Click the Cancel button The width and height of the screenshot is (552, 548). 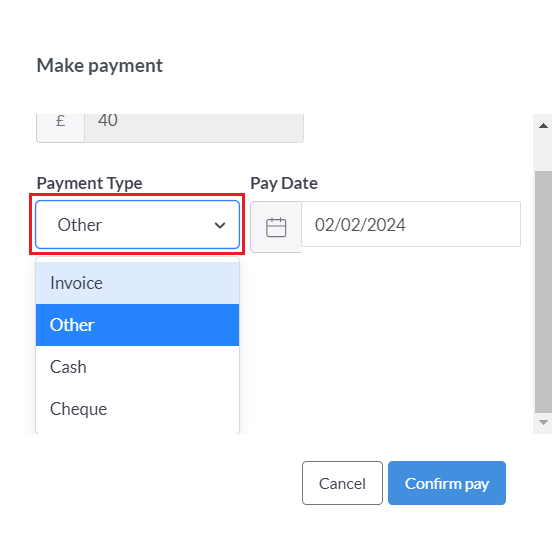tap(342, 483)
